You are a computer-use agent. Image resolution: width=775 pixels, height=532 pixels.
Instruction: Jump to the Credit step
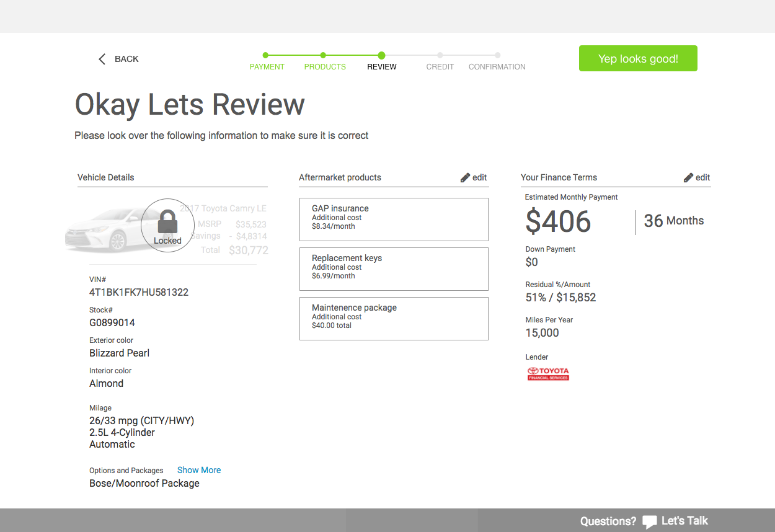(440, 66)
